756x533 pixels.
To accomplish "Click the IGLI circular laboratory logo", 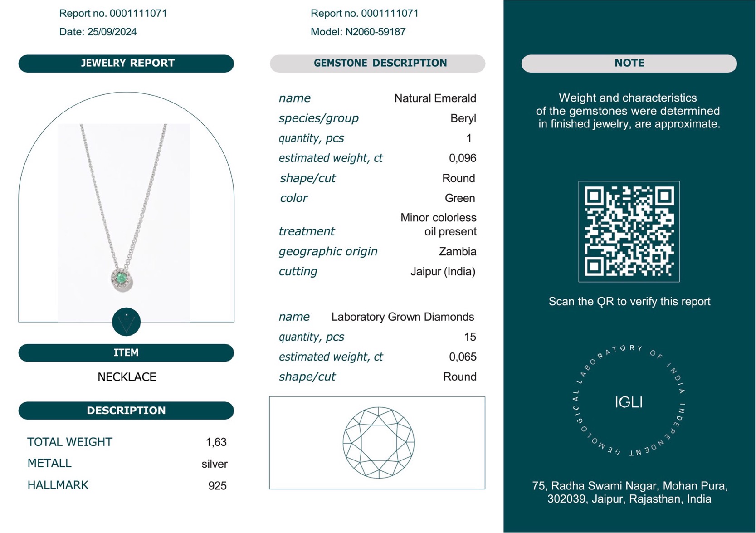I will coord(629,401).
